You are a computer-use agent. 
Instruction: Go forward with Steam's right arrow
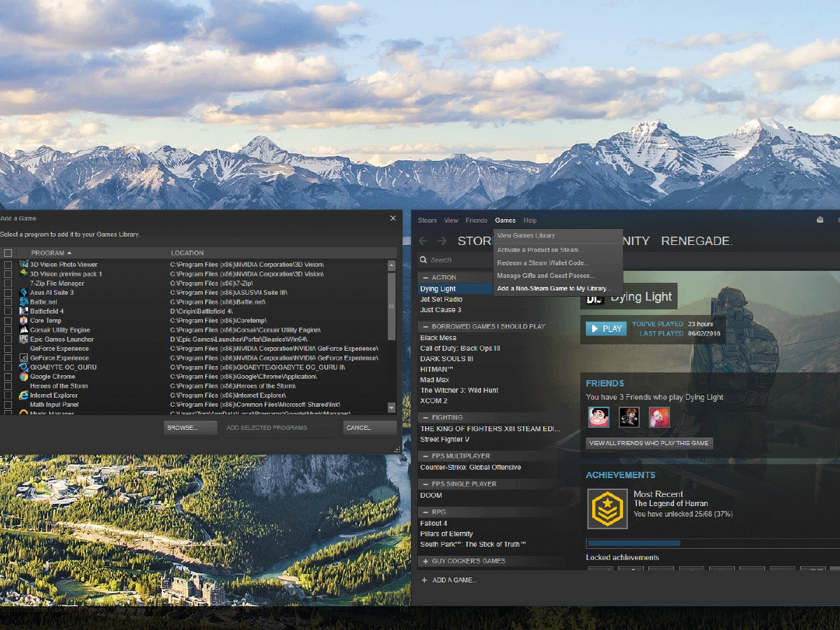[442, 241]
